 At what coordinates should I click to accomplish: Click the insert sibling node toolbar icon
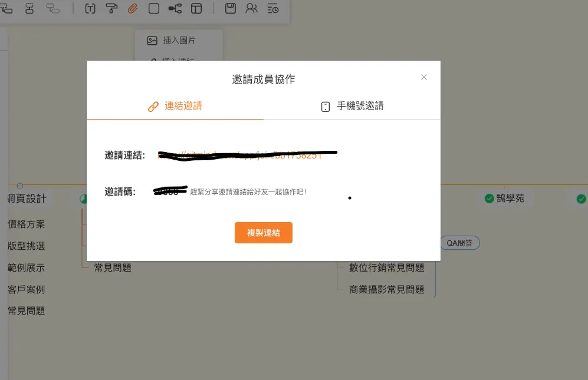click(29, 9)
